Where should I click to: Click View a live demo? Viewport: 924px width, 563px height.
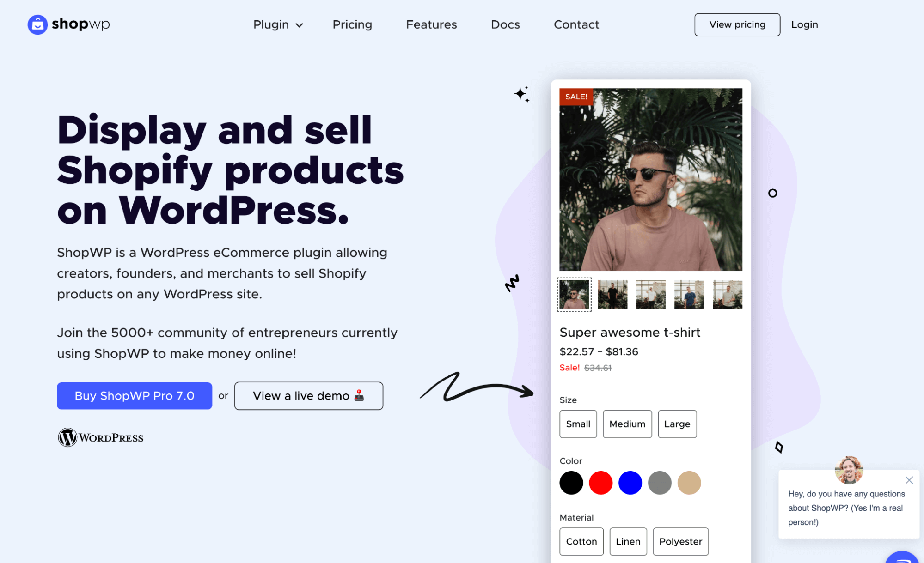(308, 396)
